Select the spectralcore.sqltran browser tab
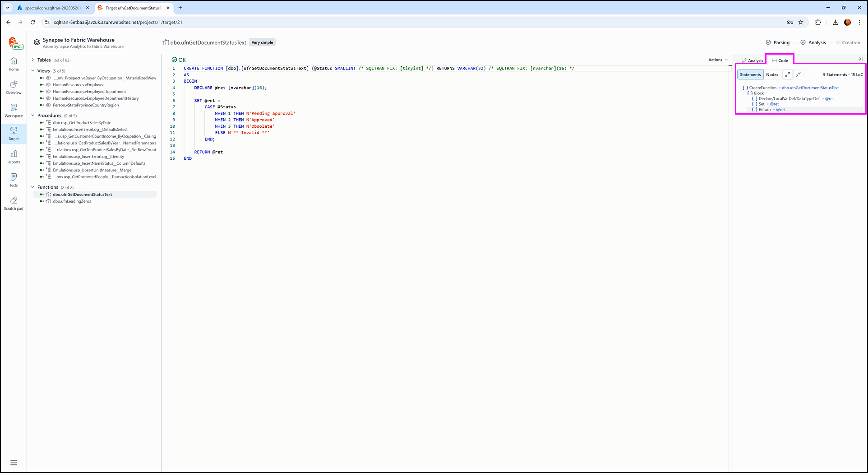 [x=52, y=8]
